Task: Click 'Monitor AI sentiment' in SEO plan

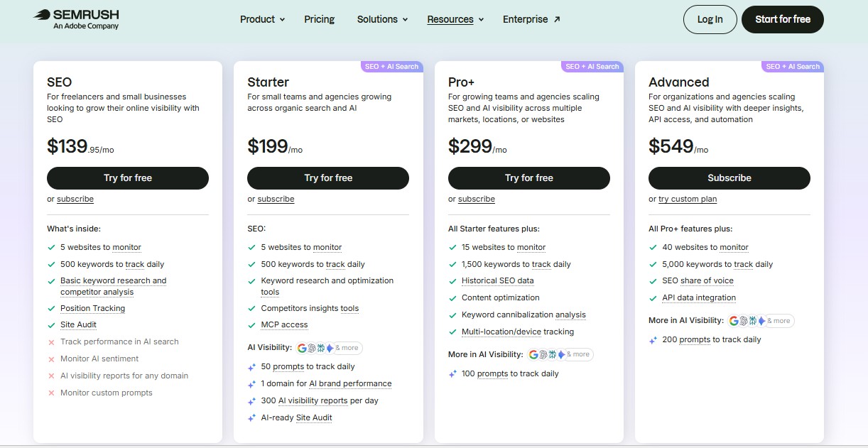Action: [x=99, y=359]
